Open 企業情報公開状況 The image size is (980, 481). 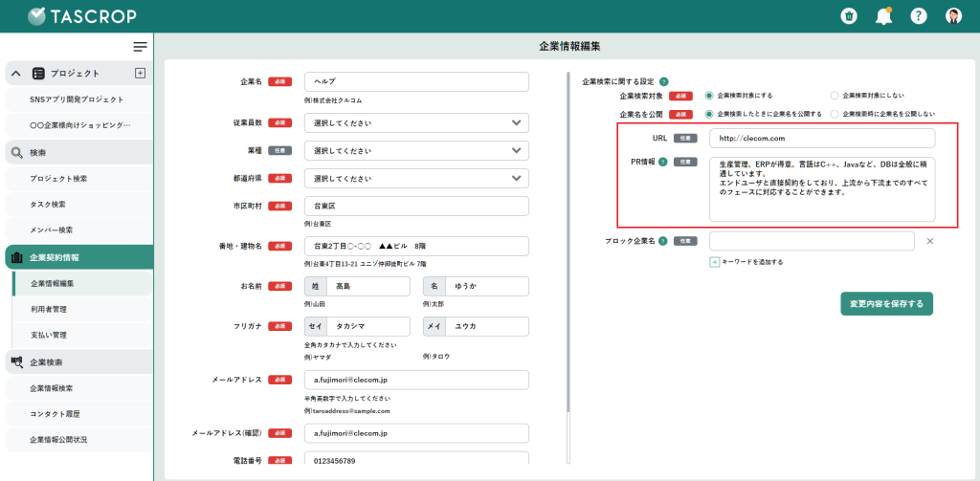point(78,439)
